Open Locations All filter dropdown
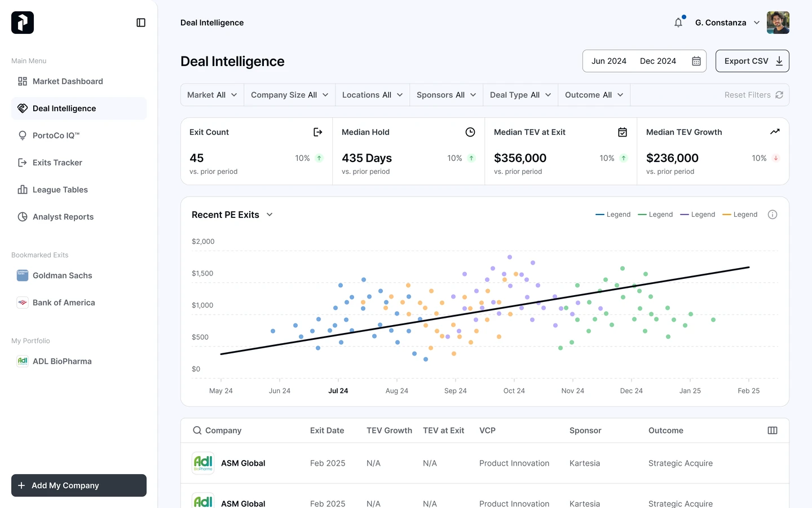 click(373, 95)
